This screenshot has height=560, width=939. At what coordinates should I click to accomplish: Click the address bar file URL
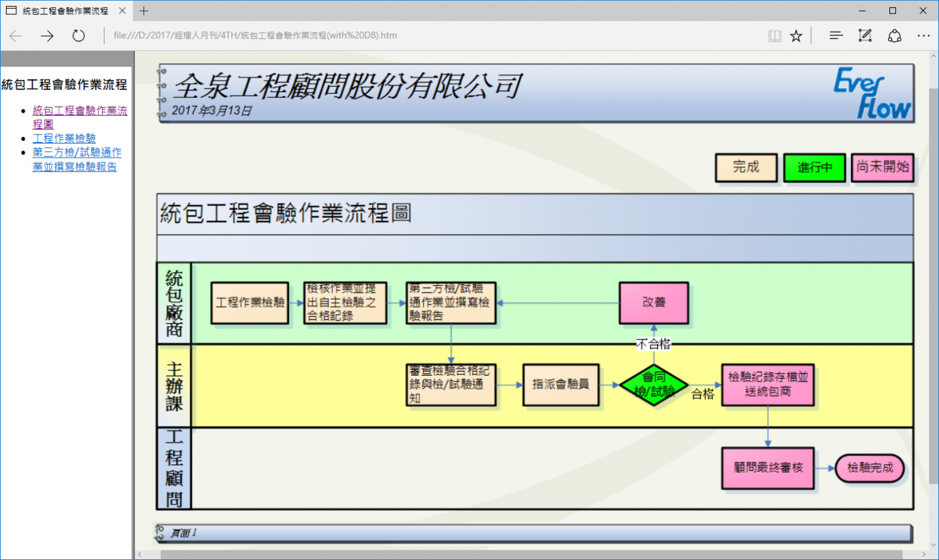coord(256,36)
